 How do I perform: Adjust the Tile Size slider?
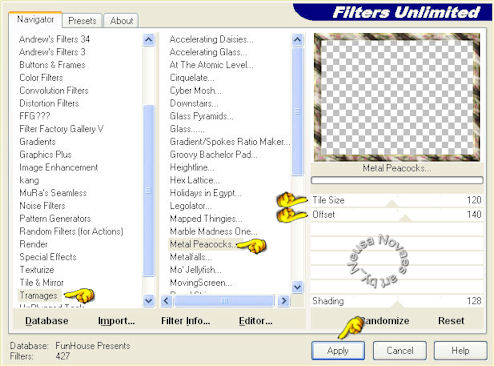(x=397, y=200)
